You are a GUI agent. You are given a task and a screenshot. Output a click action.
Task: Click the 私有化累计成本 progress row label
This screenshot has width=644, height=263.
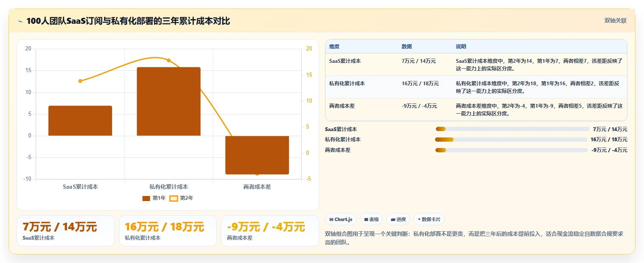coord(343,140)
